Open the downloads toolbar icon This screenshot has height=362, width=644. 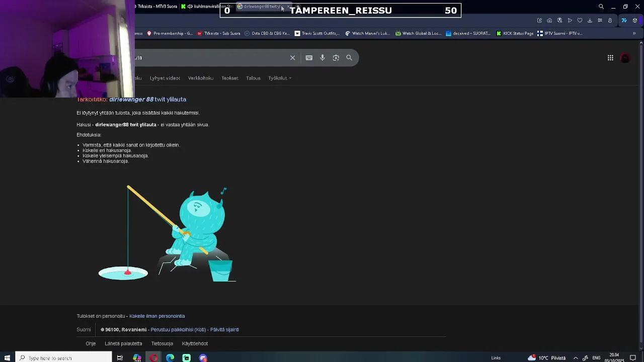coord(590,21)
